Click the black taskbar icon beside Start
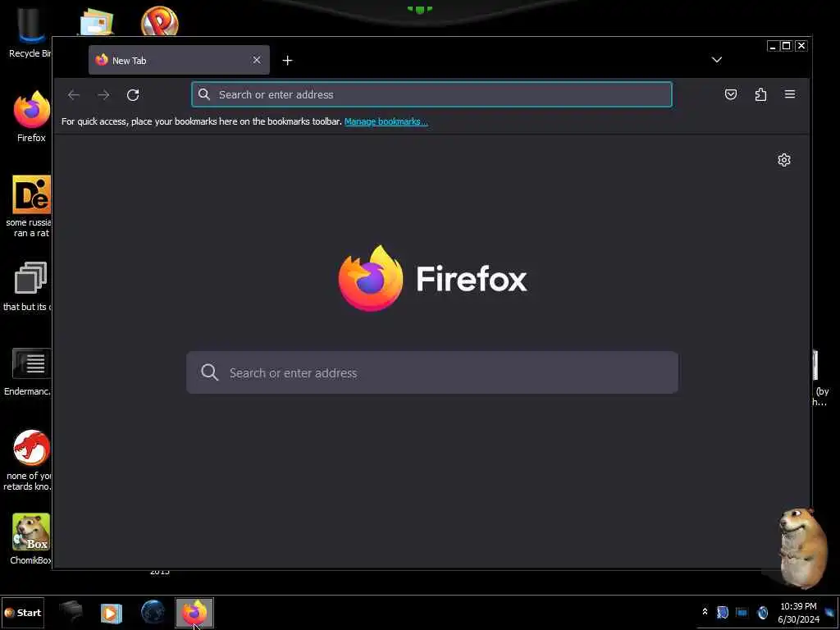The width and height of the screenshot is (840, 630). click(x=71, y=612)
